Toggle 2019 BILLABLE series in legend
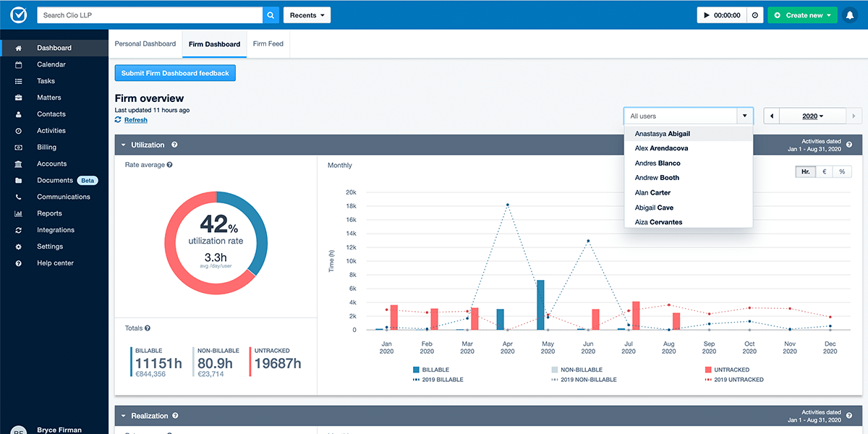868x434 pixels. click(438, 379)
